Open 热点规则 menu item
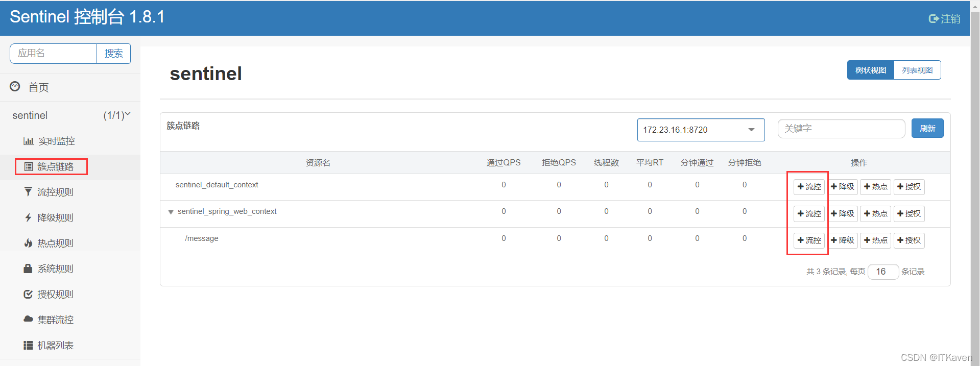Viewport: 980px width, 366px height. pos(70,243)
